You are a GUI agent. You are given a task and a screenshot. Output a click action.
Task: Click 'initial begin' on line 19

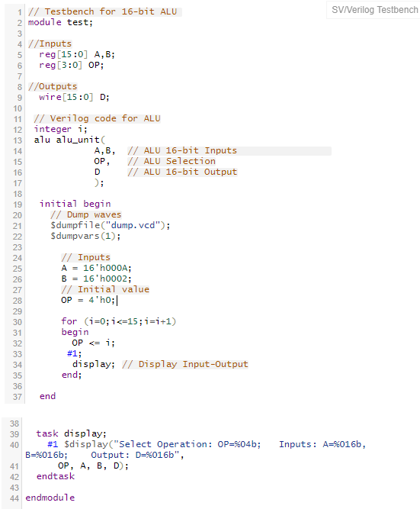[x=75, y=204]
